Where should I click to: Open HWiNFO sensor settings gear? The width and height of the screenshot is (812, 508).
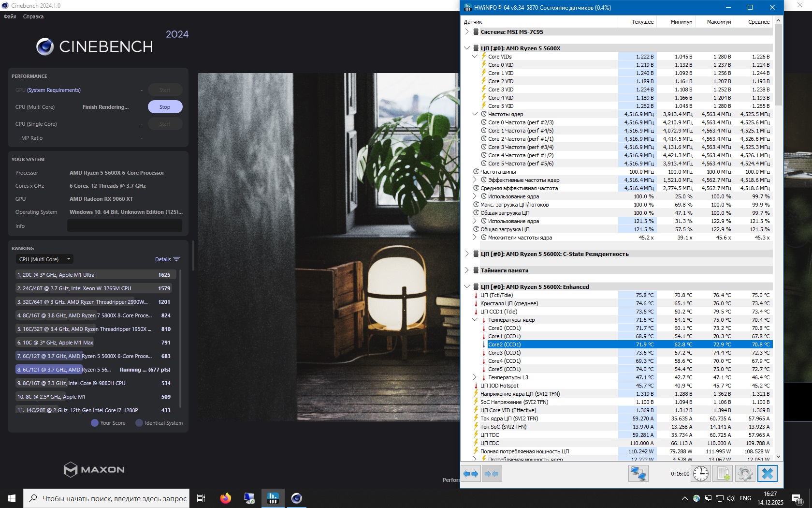pos(745,474)
